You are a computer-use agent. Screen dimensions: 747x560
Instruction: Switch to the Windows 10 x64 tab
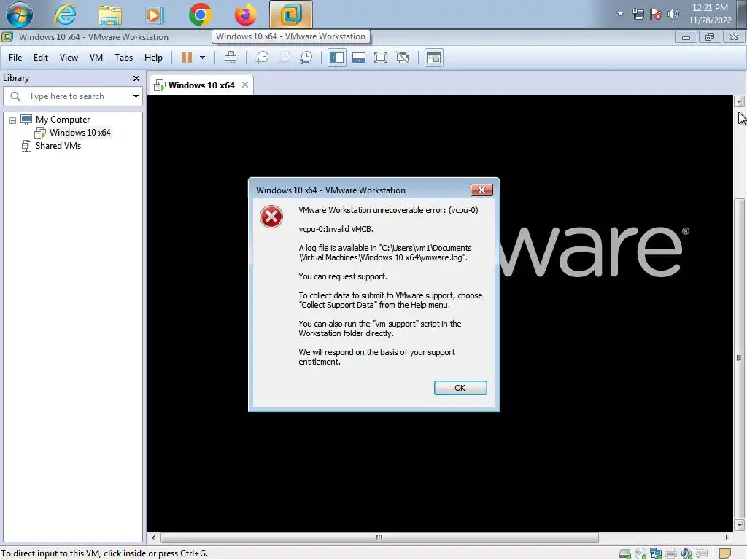coord(201,85)
